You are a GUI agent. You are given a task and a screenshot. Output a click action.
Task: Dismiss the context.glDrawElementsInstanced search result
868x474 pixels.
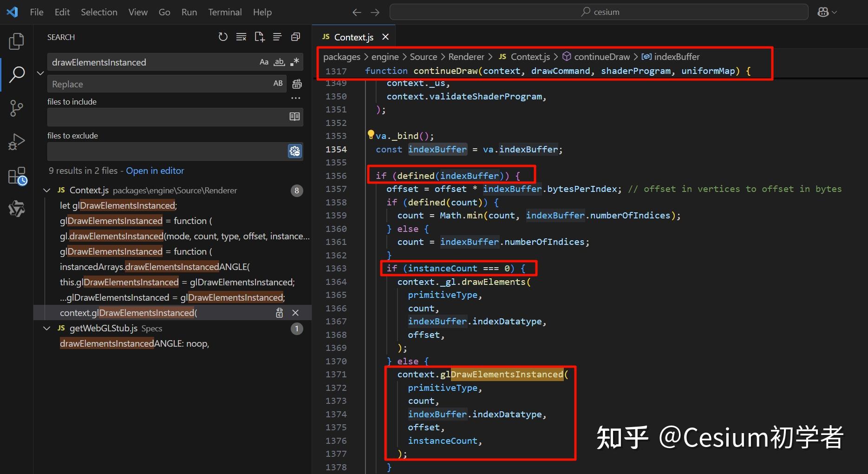pyautogui.click(x=295, y=312)
